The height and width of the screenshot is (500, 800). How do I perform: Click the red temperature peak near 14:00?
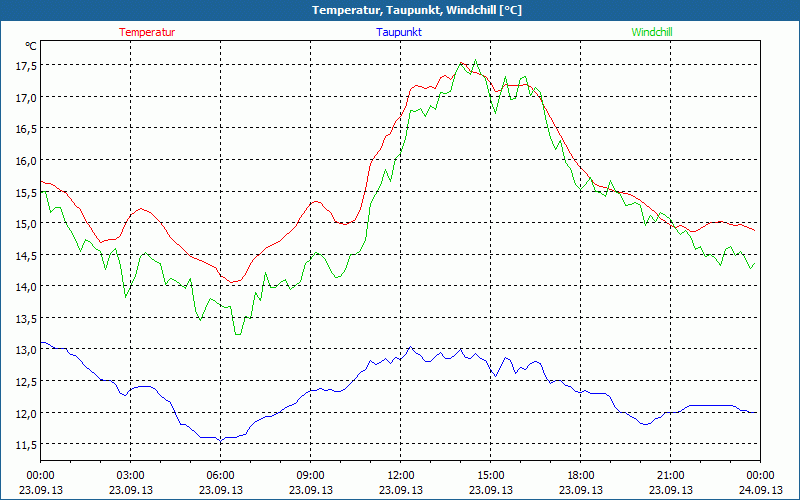point(461,63)
